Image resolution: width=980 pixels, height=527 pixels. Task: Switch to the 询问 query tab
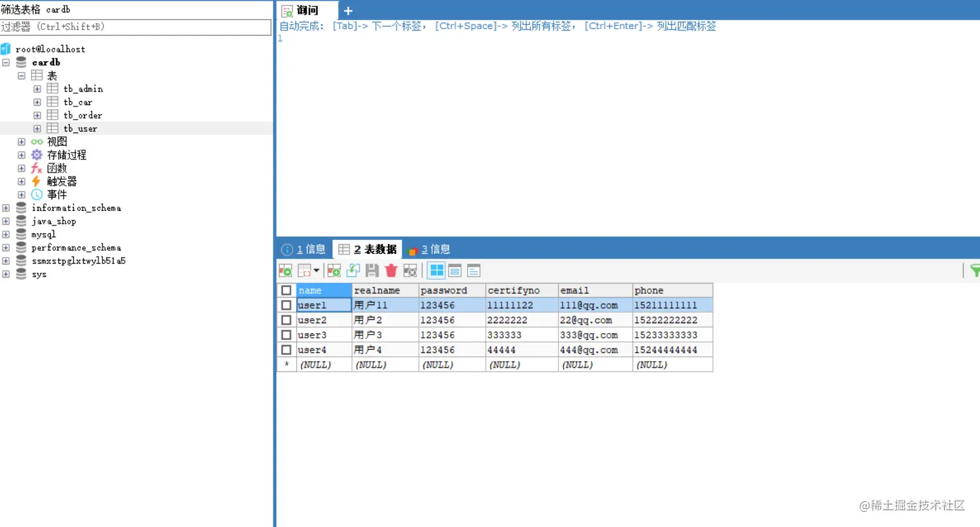[308, 11]
